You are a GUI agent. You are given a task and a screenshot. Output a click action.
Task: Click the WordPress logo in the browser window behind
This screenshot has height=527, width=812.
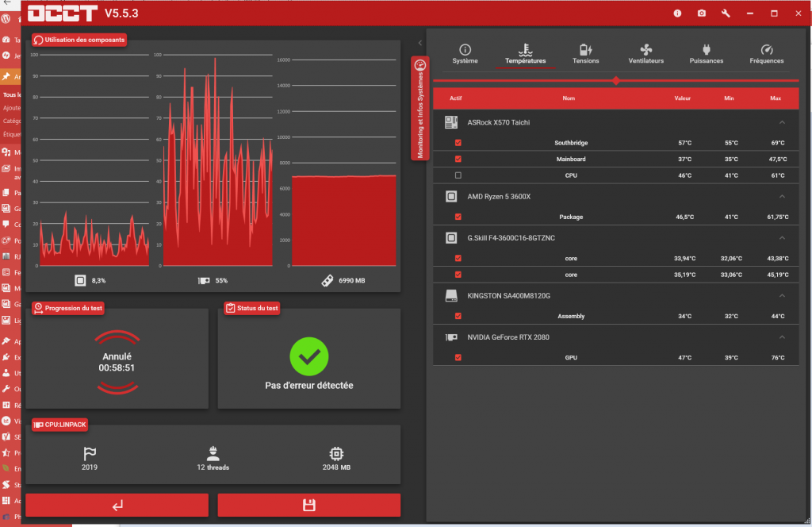coord(6,19)
